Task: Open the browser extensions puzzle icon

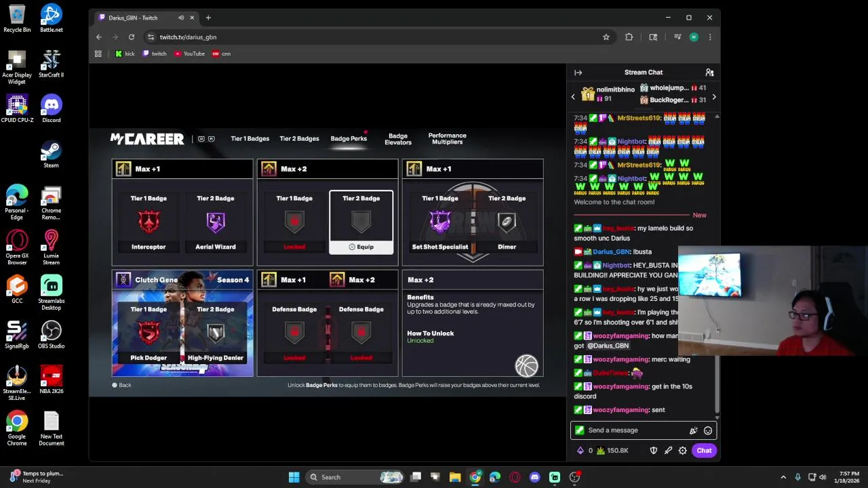Action: click(629, 37)
